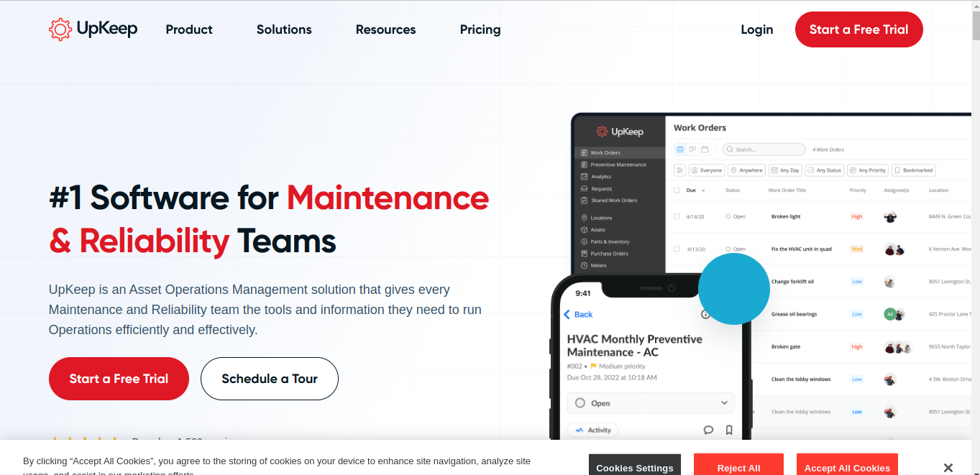The width and height of the screenshot is (980, 475).
Task: Click Schedule a Tour
Action: point(270,379)
